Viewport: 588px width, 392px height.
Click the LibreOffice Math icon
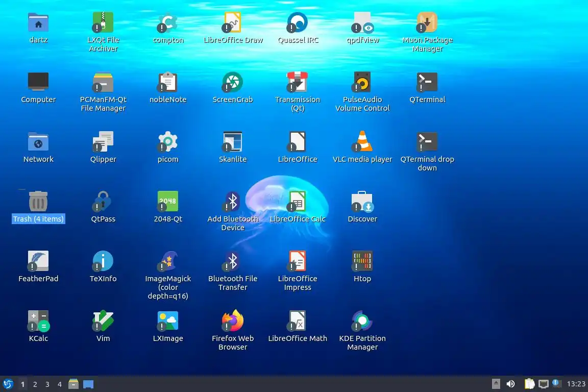click(x=298, y=321)
